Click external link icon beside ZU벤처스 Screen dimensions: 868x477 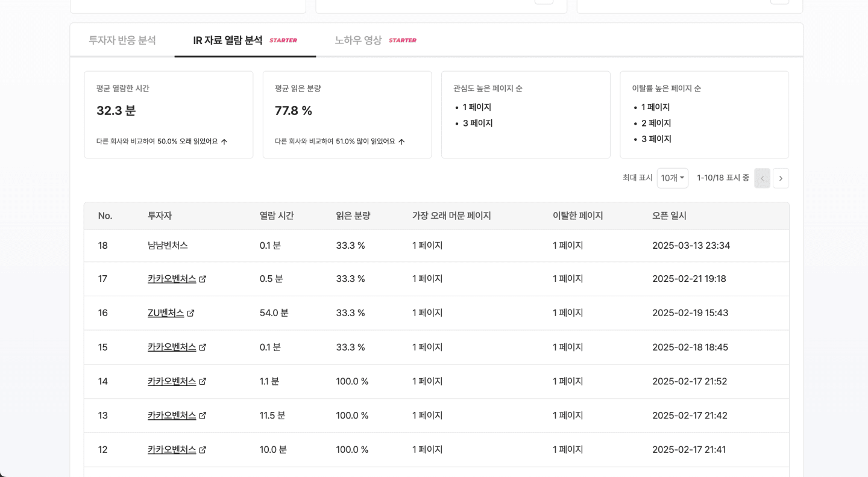pyautogui.click(x=190, y=313)
